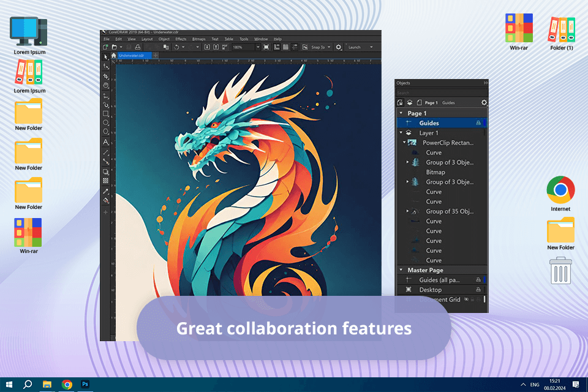This screenshot has width=588, height=392.
Task: Click the Home welcome screen tab icon
Action: click(x=114, y=56)
